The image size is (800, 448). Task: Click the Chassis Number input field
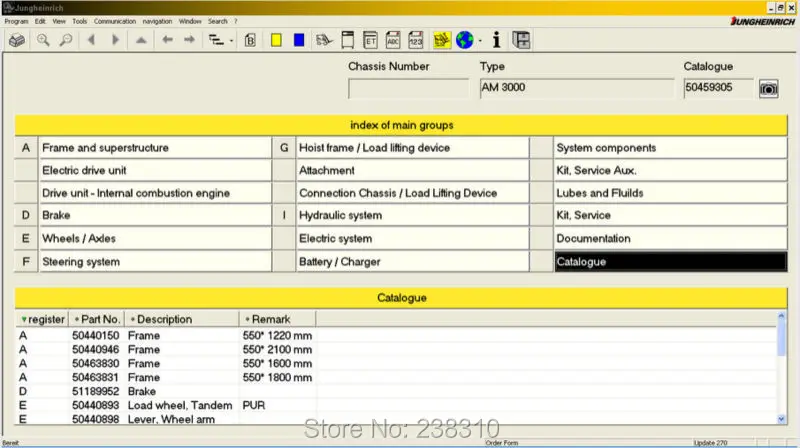[x=408, y=88]
